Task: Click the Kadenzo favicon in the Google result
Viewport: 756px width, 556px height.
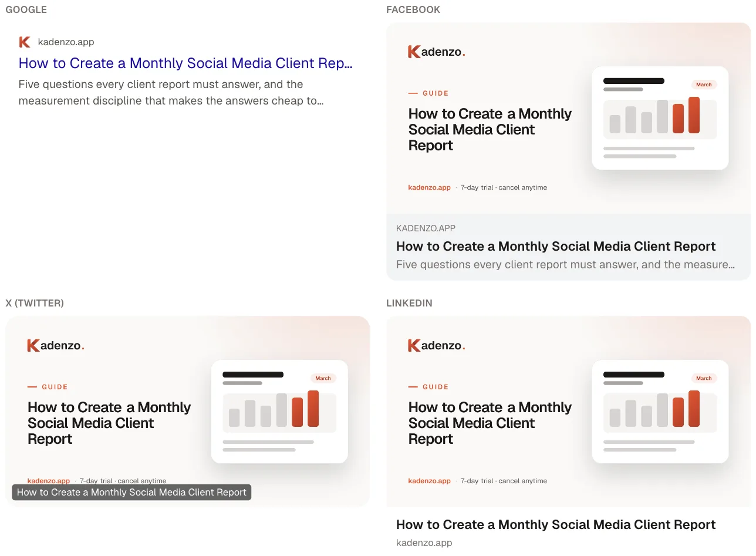Action: click(25, 42)
